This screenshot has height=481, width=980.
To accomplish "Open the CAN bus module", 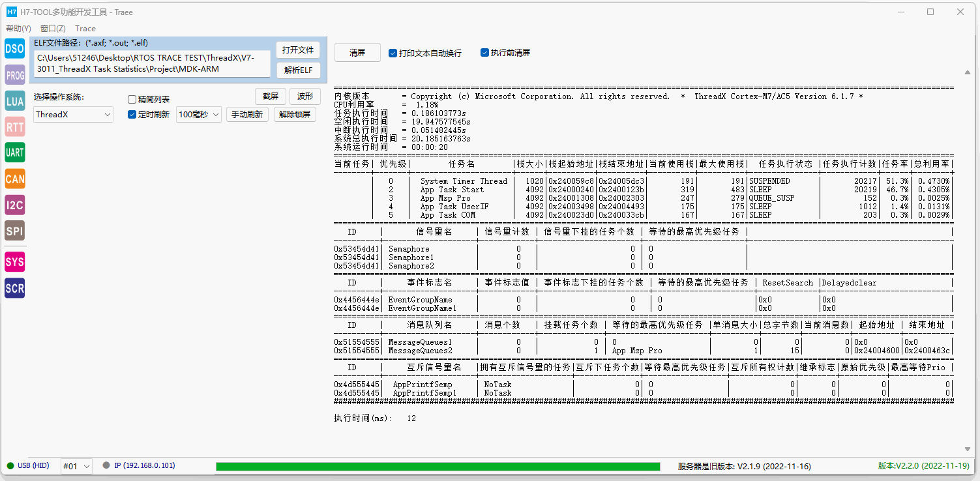I will (14, 179).
